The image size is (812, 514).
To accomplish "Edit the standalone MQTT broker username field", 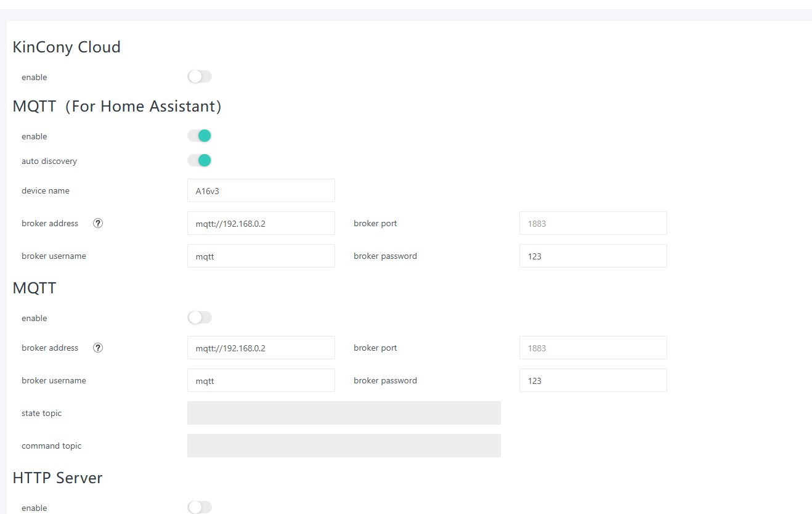I will [261, 380].
